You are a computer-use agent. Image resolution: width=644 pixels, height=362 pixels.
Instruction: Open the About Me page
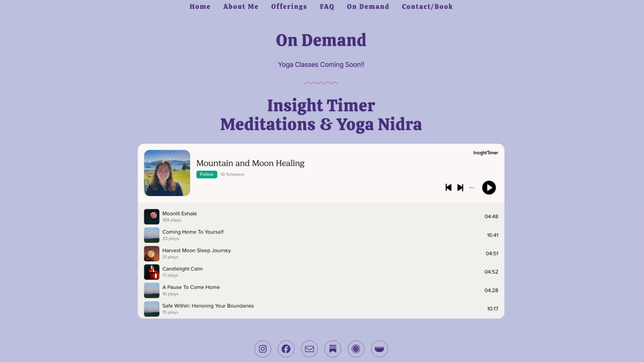point(241,6)
